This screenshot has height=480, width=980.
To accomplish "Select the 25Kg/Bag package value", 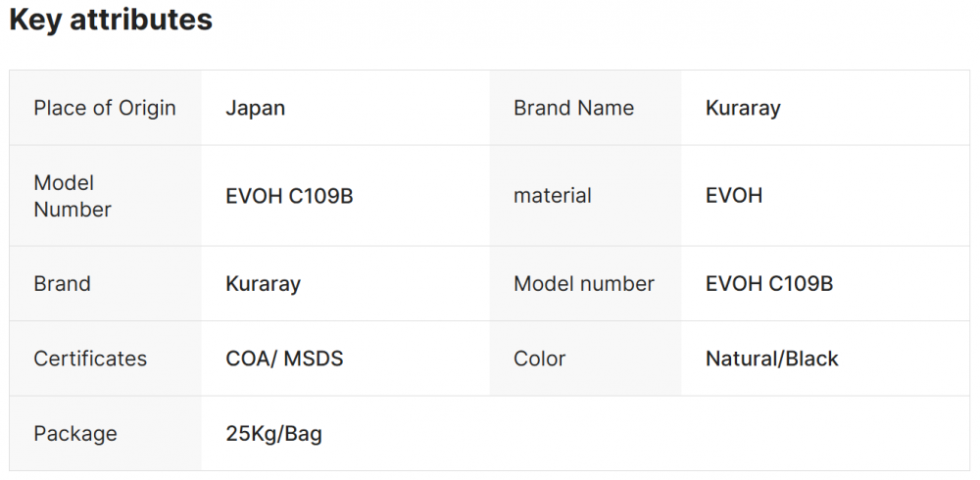I will click(x=273, y=434).
